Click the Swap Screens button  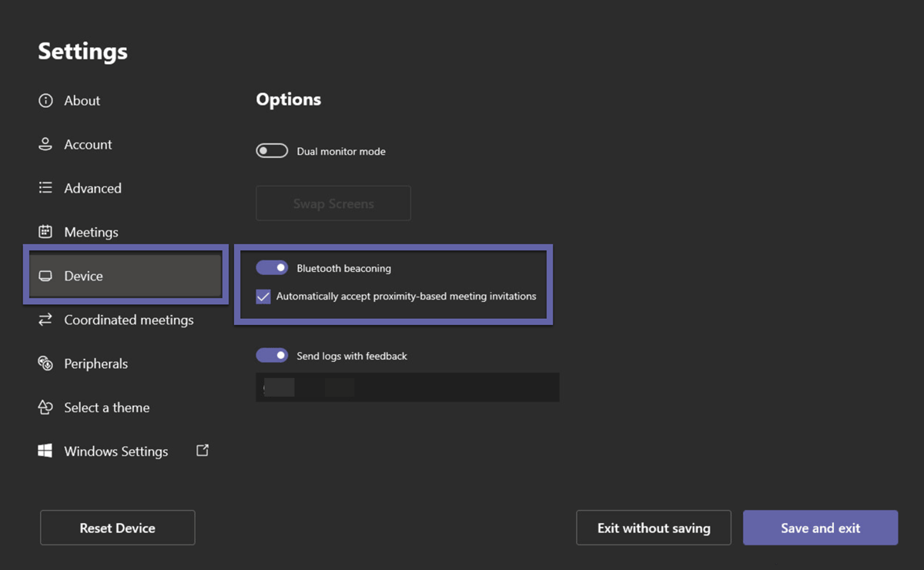tap(333, 203)
